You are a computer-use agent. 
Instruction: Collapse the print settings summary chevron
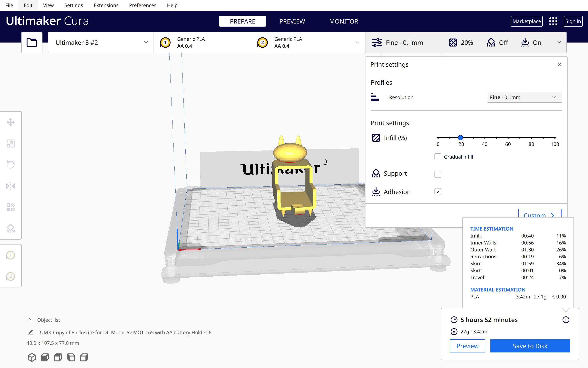[x=559, y=43]
